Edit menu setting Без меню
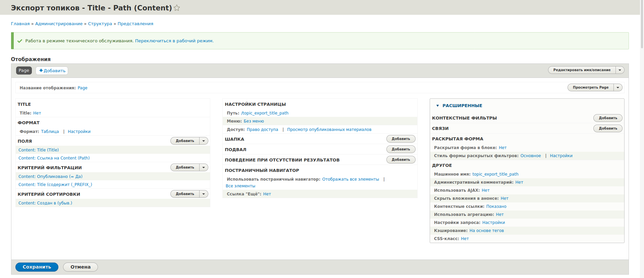The height and width of the screenshot is (278, 644). point(254,121)
